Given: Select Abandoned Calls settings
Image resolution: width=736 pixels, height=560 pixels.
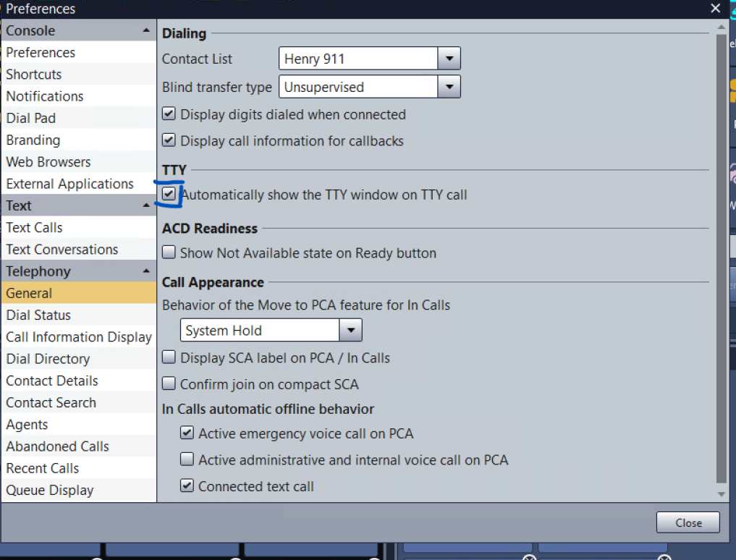Looking at the screenshot, I should click(79, 446).
